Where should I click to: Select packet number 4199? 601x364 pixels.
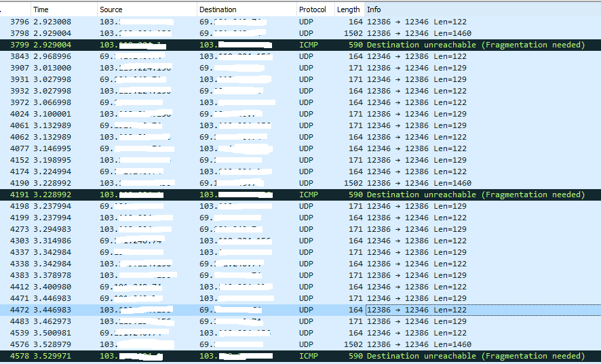pyautogui.click(x=300, y=218)
